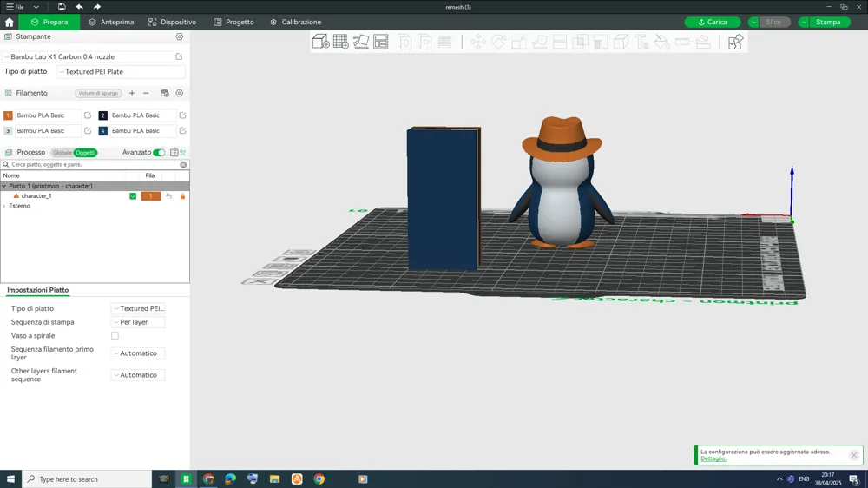Switch to the Dispositivo tab
This screenshot has height=488, width=868.
click(172, 23)
